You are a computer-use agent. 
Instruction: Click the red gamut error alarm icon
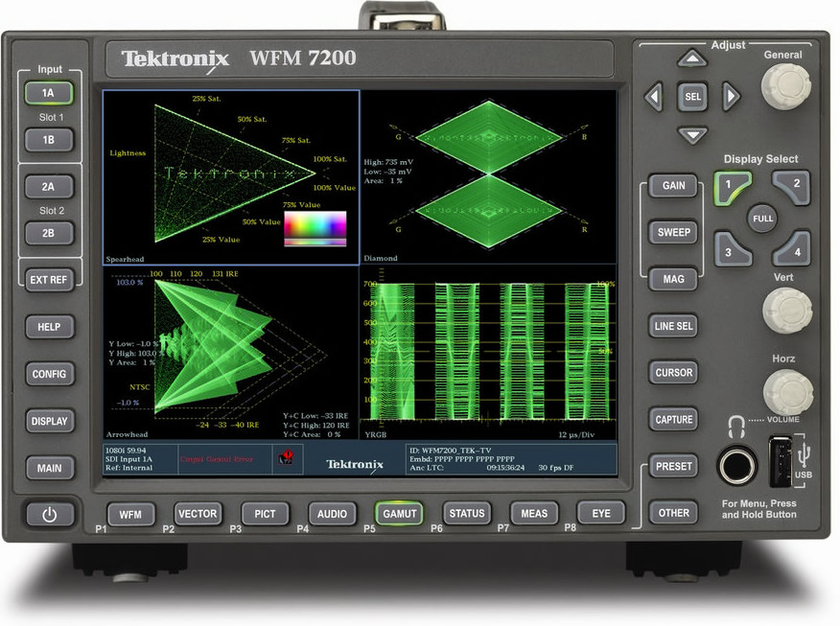tap(287, 457)
